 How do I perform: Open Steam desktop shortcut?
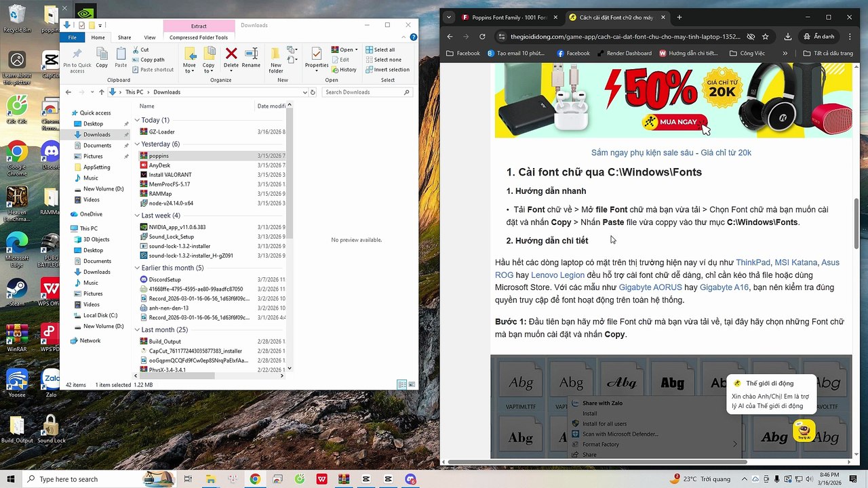[x=16, y=291]
